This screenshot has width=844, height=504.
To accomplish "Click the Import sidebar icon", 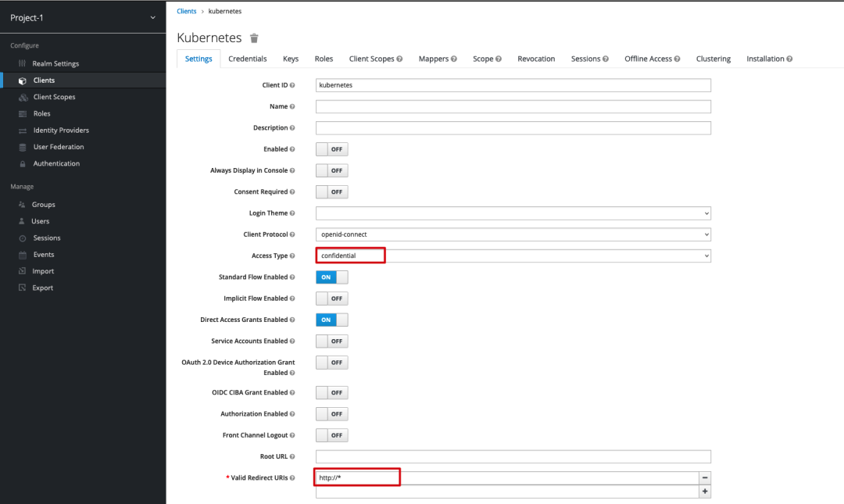I will click(22, 271).
